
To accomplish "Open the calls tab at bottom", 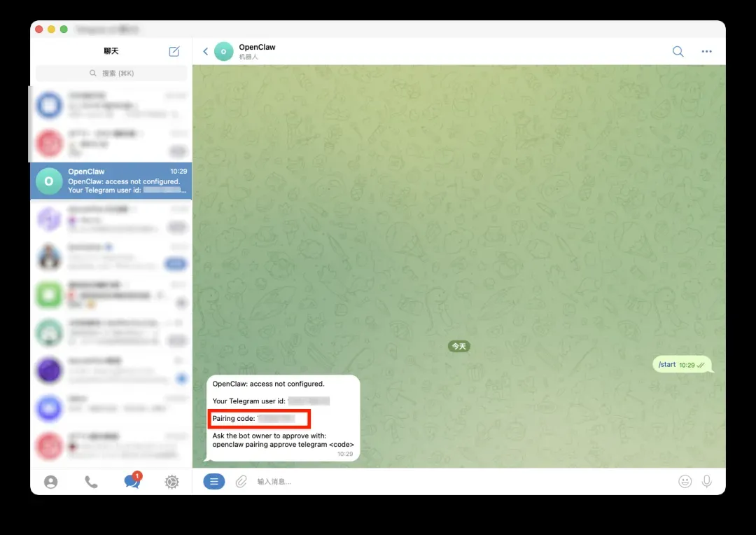I will coord(91,482).
